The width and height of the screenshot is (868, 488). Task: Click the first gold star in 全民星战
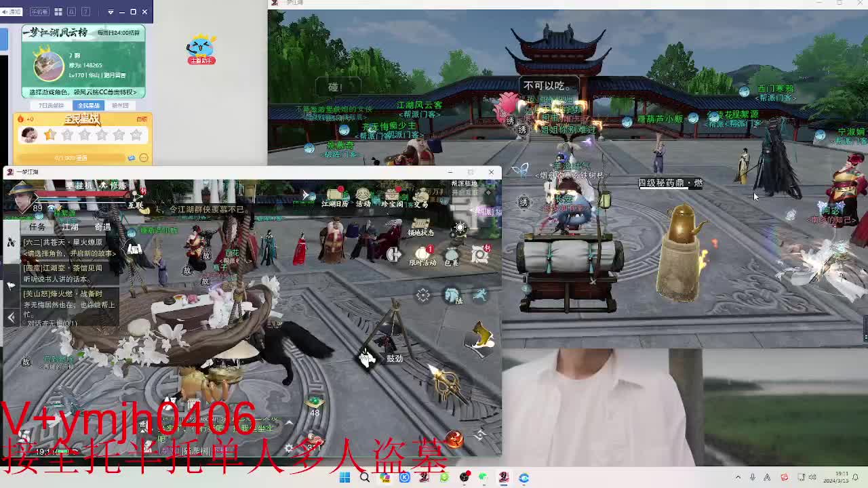(x=50, y=135)
